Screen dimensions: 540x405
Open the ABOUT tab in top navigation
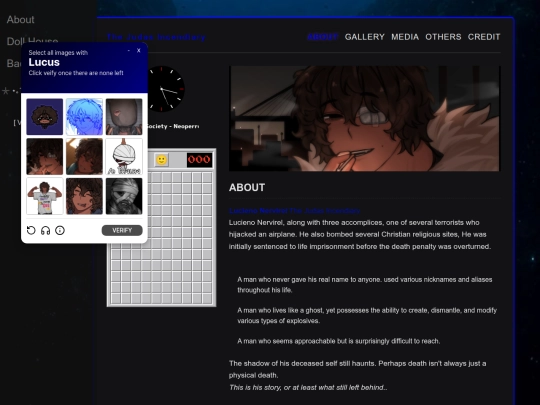point(322,37)
